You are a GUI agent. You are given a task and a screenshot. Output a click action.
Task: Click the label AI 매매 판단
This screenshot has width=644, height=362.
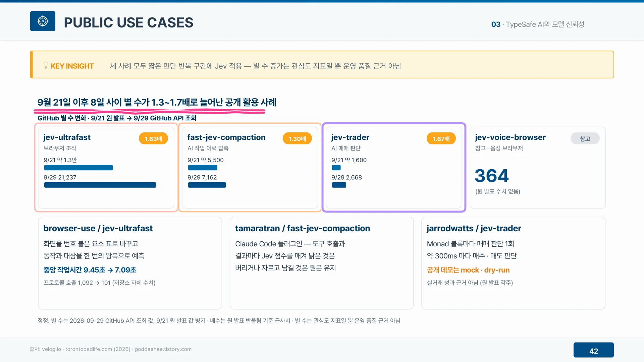click(x=346, y=148)
